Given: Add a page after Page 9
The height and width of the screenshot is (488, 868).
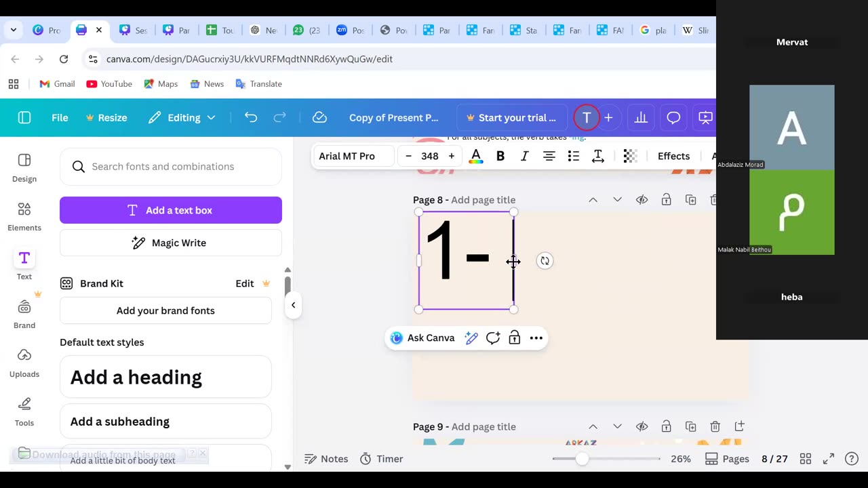Looking at the screenshot, I should tap(739, 426).
